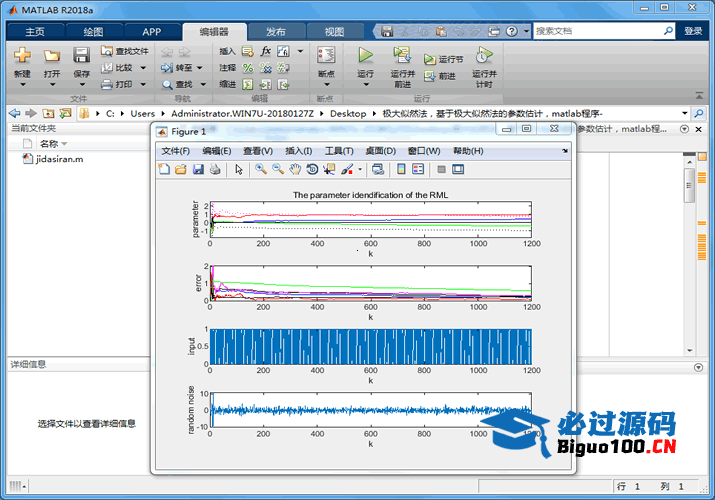Switch to the View (视图) tab
Viewport: 715px width, 500px height.
click(x=334, y=31)
